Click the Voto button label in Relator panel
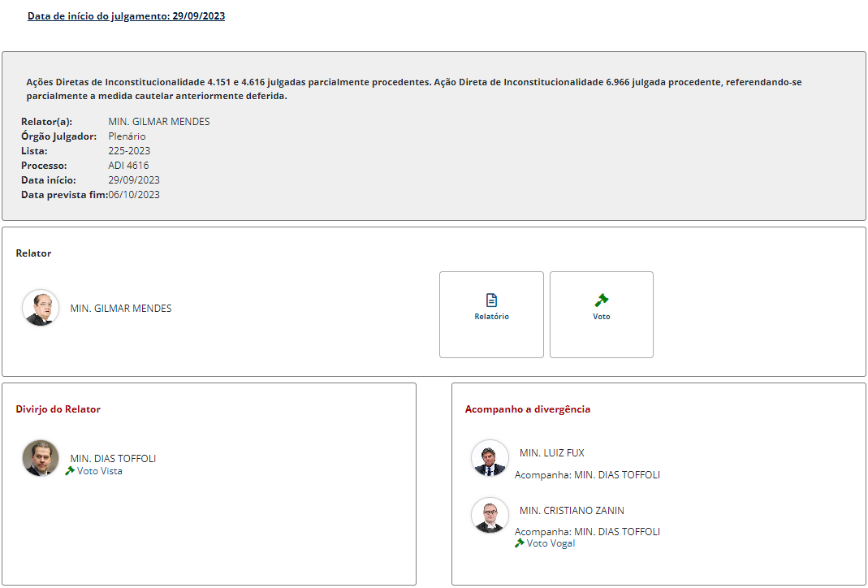Screen dimensions: 868x588 click(602, 317)
